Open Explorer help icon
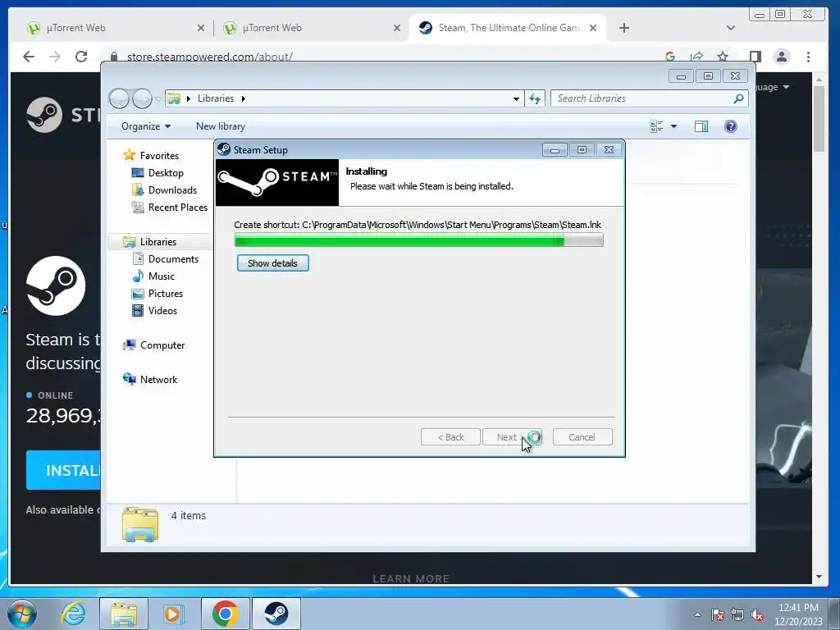Viewport: 840px width, 630px height. tap(731, 126)
